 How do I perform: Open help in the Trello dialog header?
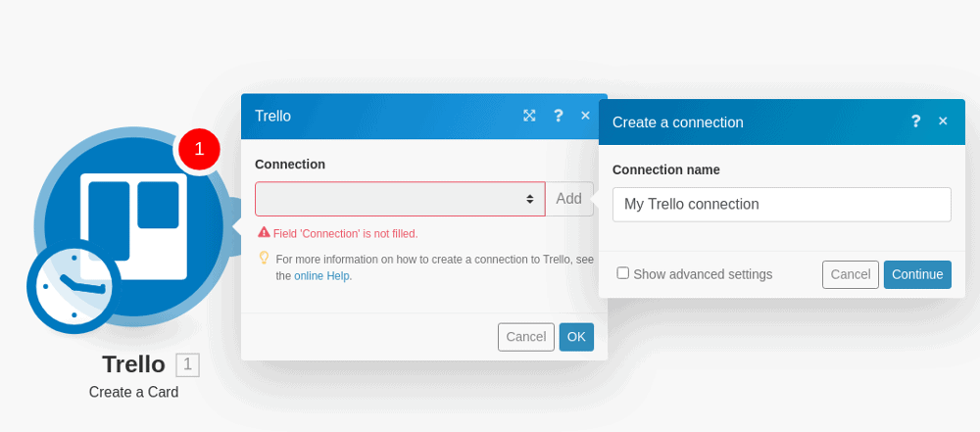(559, 116)
